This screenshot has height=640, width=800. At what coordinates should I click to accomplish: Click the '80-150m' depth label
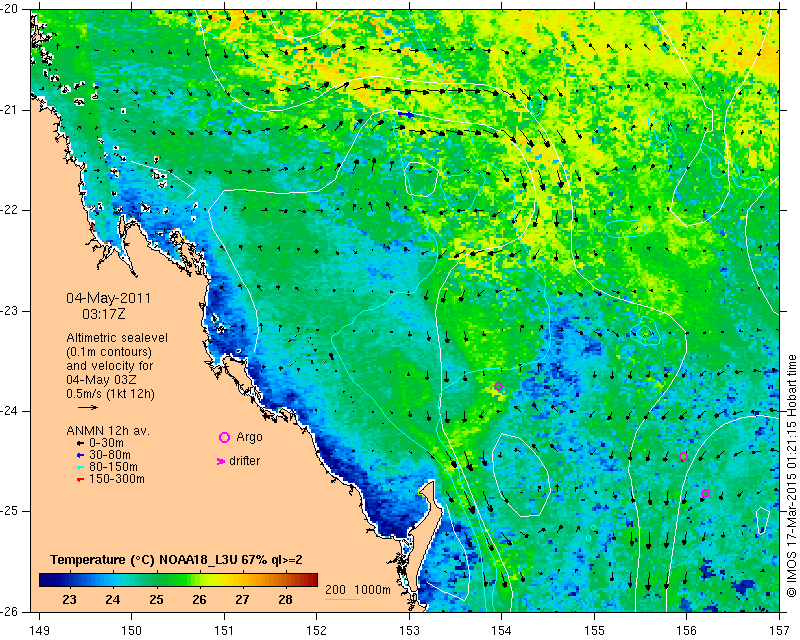pos(113,467)
